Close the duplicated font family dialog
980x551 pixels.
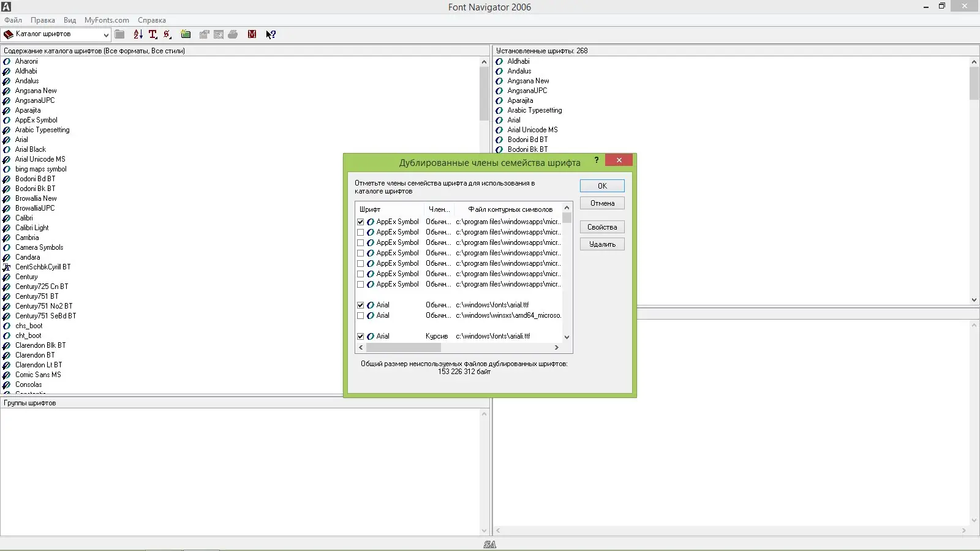point(619,160)
